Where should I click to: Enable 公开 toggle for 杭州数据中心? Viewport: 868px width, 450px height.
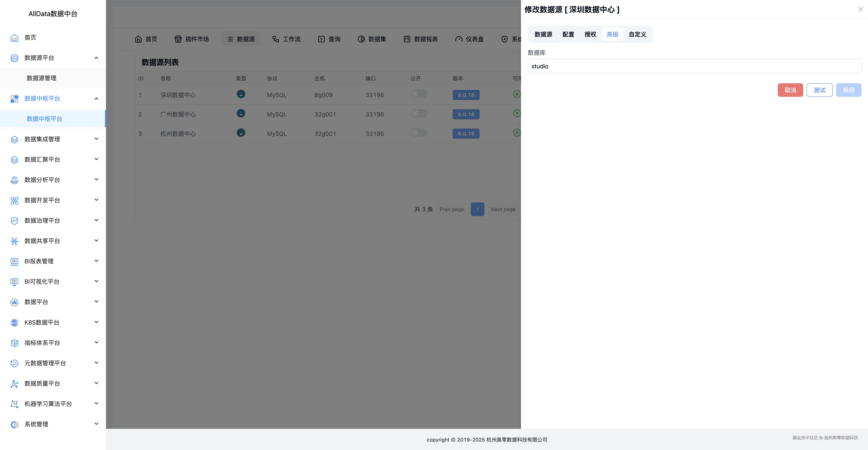tap(419, 133)
